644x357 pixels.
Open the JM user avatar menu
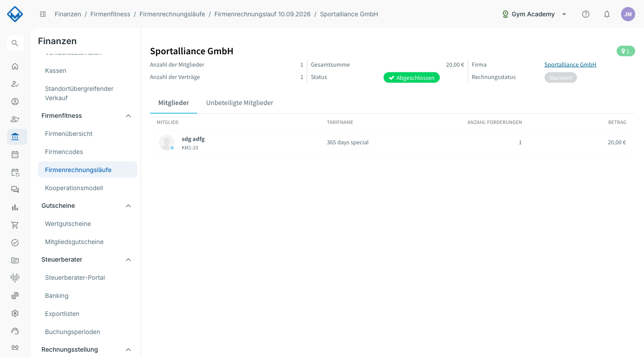(628, 14)
